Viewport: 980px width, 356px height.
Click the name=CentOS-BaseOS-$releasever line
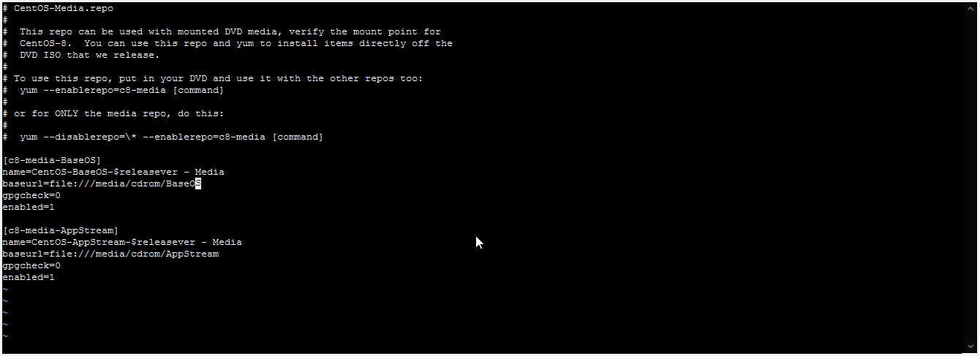coord(113,172)
